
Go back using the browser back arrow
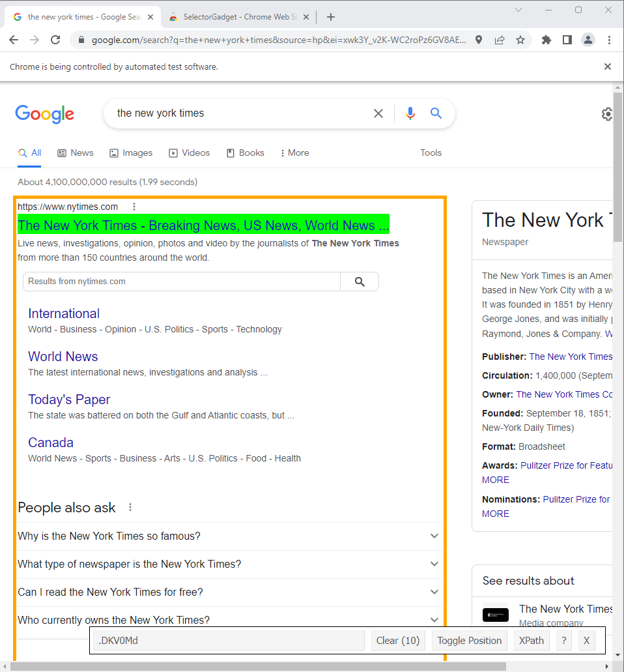[x=14, y=40]
